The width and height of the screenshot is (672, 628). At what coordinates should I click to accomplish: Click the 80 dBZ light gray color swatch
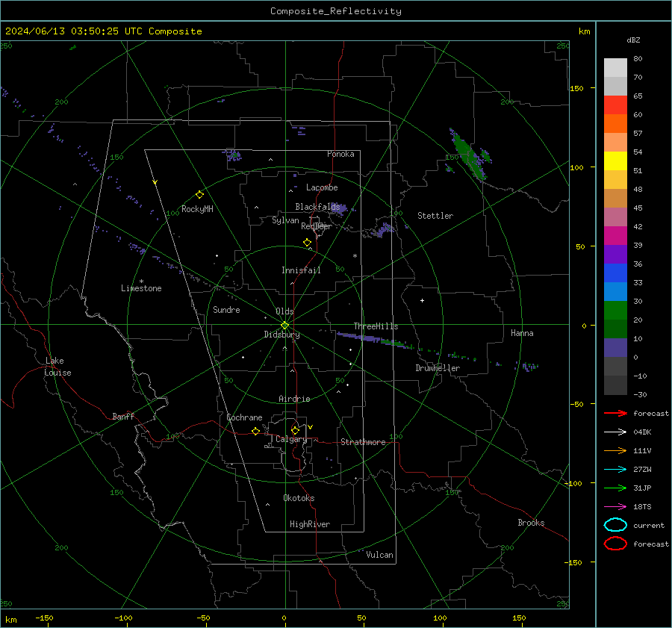tap(615, 68)
